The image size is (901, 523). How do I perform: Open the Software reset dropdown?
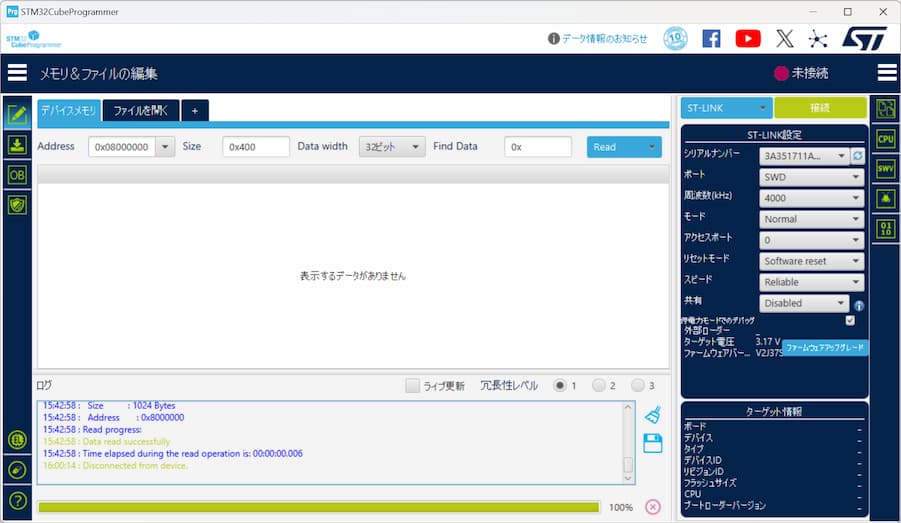tap(812, 261)
